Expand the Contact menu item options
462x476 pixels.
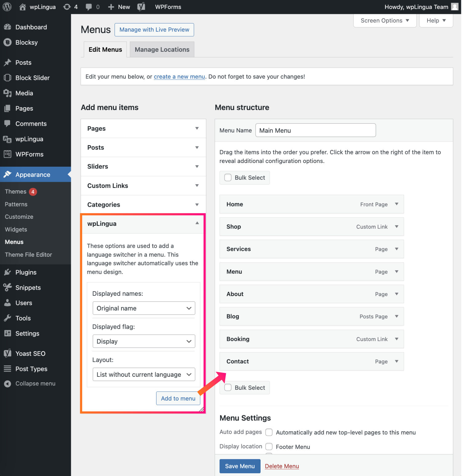397,361
